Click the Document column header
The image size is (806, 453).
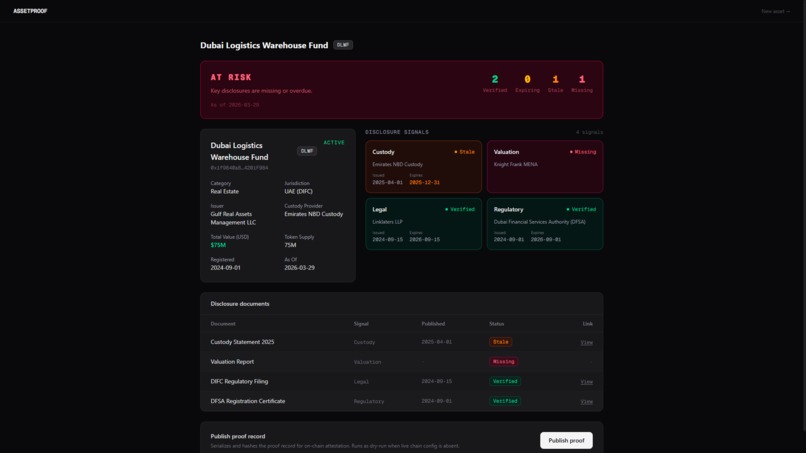pyautogui.click(x=223, y=324)
